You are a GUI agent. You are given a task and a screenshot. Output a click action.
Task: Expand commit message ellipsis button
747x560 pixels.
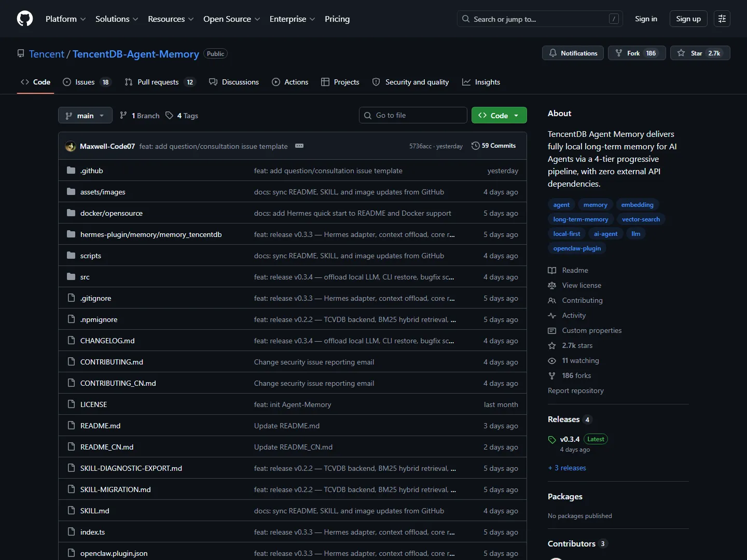299,146
